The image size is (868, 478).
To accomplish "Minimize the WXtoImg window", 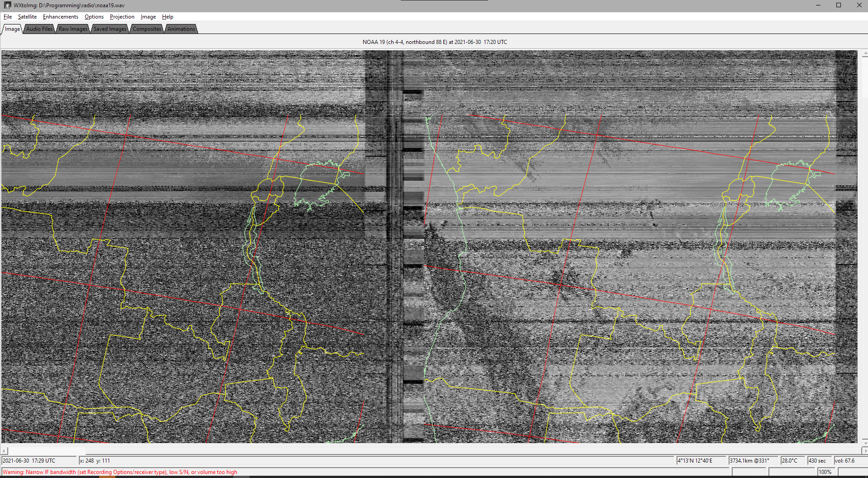I will [x=818, y=5].
